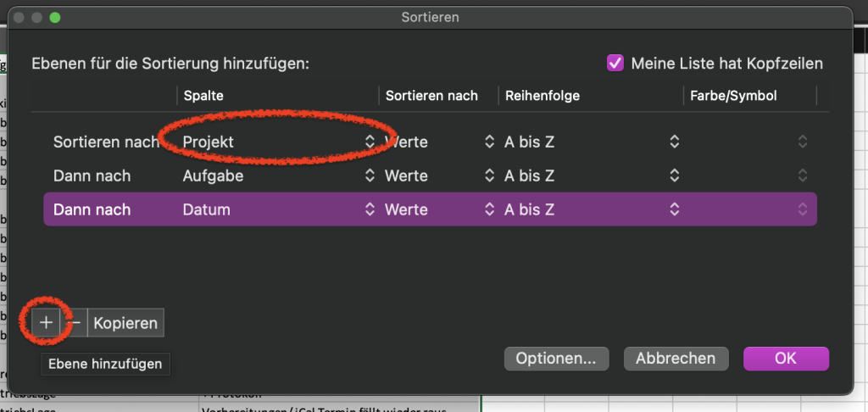Click the Spalte column header
Screen dimensions: 868x412
tap(203, 96)
